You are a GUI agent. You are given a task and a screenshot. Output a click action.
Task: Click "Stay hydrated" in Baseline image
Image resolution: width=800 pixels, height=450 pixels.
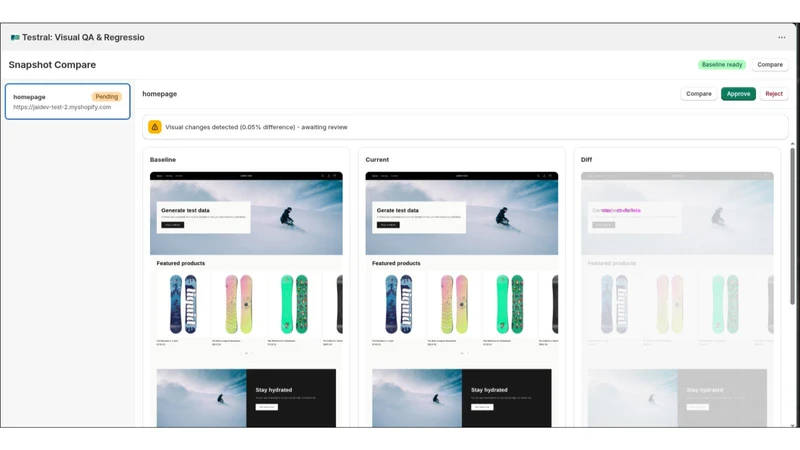click(x=273, y=390)
